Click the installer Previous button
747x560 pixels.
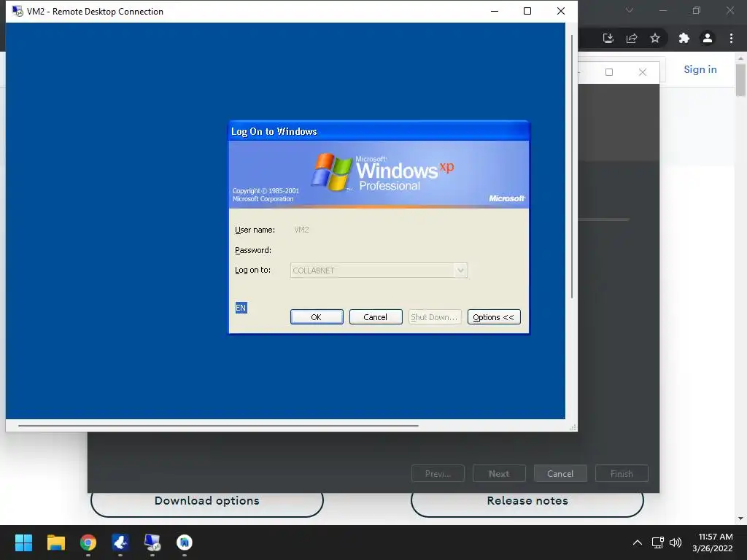(438, 474)
